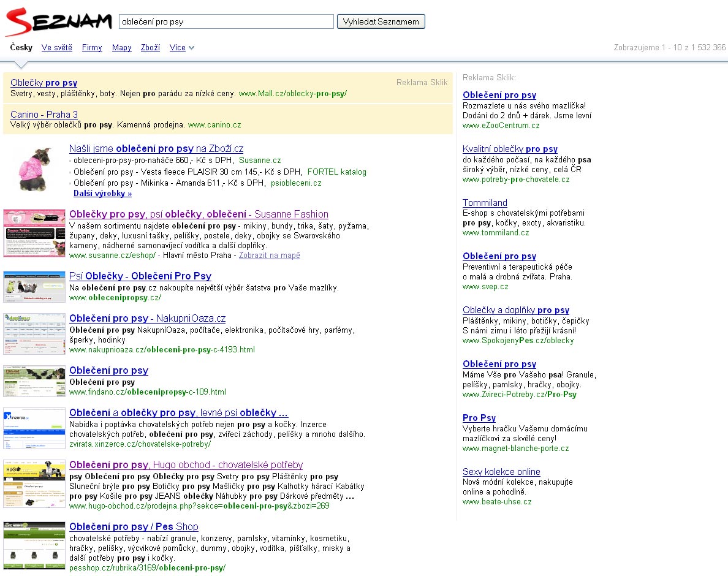728x576 pixels.
Task: Click the Pes Shop site thumbnail
Action: pos(34,545)
